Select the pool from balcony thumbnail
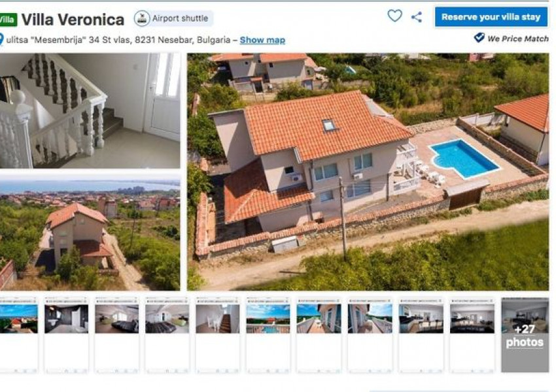556x392 pixels. (268, 318)
